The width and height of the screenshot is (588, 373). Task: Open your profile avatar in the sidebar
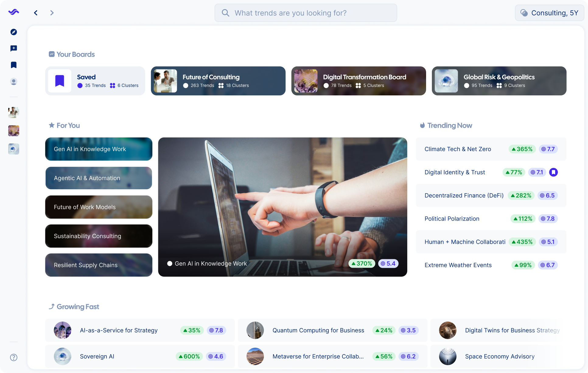tap(13, 81)
